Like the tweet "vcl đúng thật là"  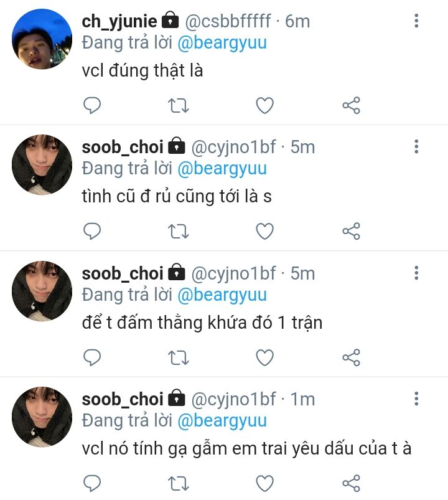[x=265, y=105]
